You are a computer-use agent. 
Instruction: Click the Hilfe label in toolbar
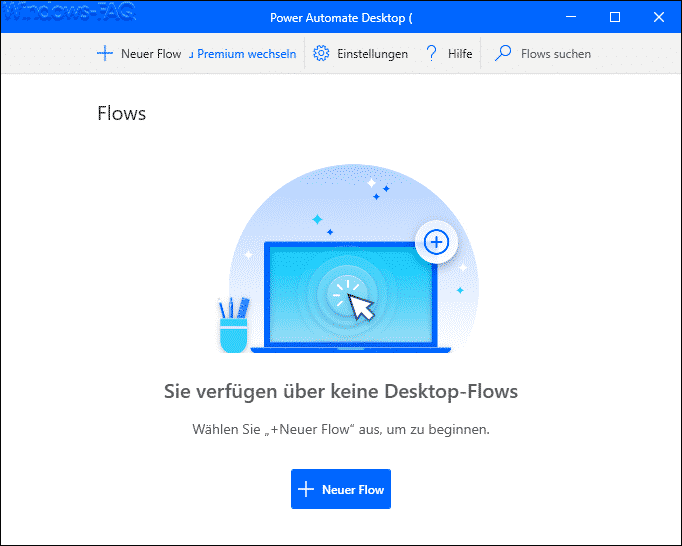coord(460,54)
